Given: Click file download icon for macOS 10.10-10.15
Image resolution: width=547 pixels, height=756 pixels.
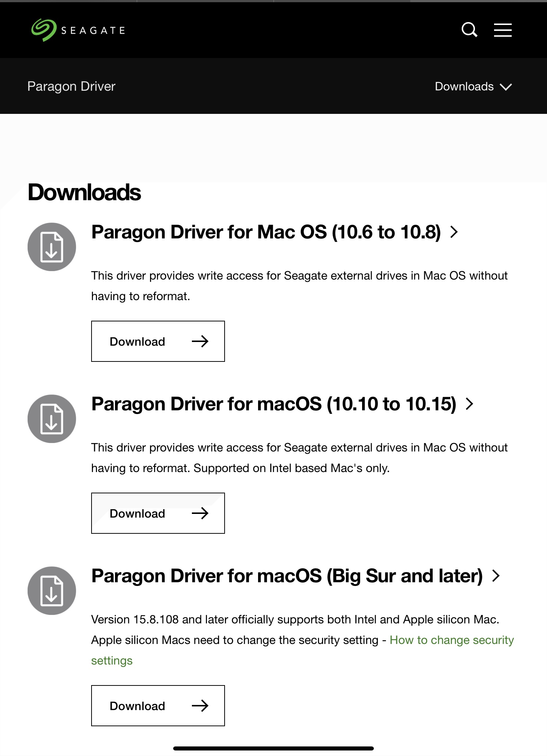Looking at the screenshot, I should pos(52,419).
